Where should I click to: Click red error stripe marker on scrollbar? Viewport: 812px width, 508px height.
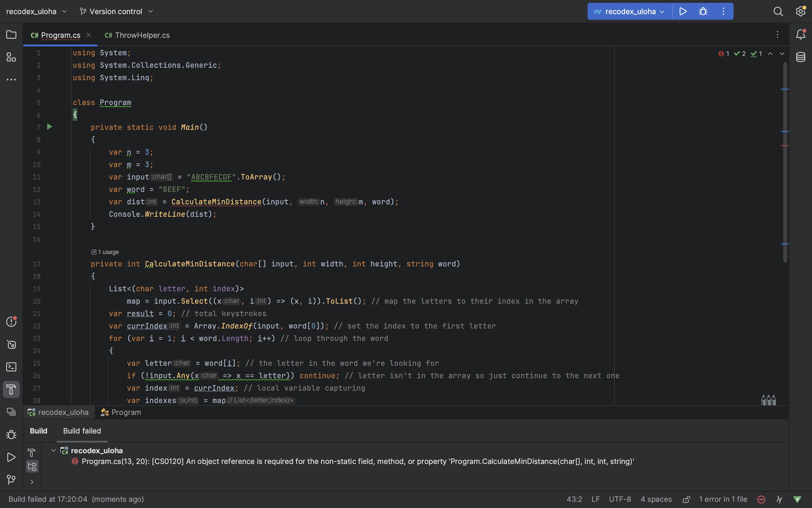(785, 145)
